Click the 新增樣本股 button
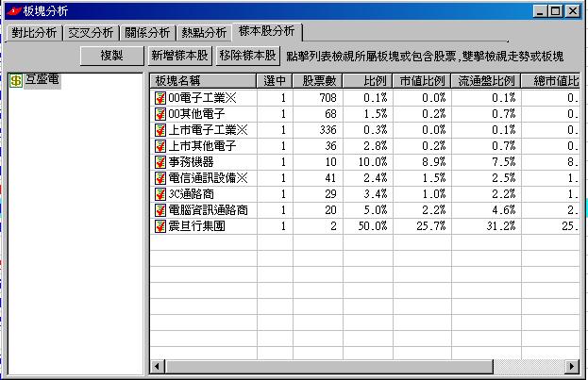The width and height of the screenshot is (588, 380). coord(179,56)
